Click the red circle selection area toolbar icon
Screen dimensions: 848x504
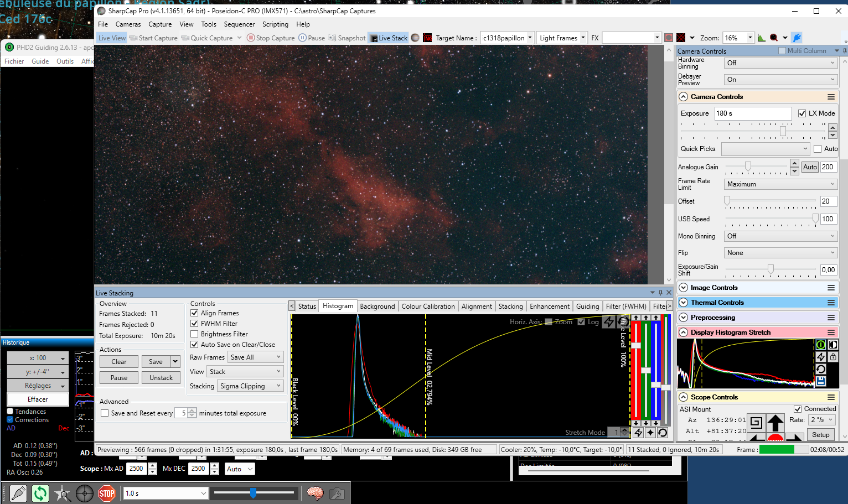click(x=669, y=38)
